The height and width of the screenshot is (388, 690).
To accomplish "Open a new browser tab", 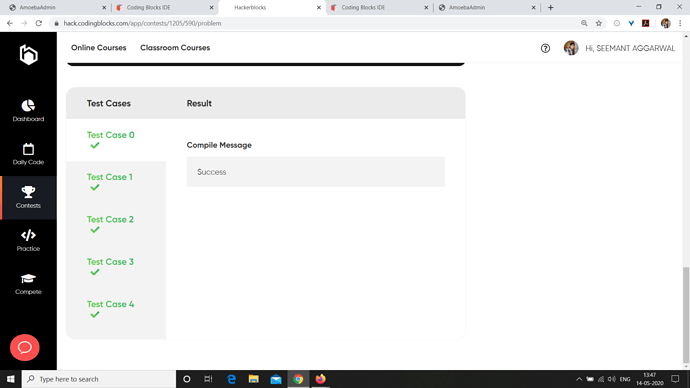I will tap(551, 7).
